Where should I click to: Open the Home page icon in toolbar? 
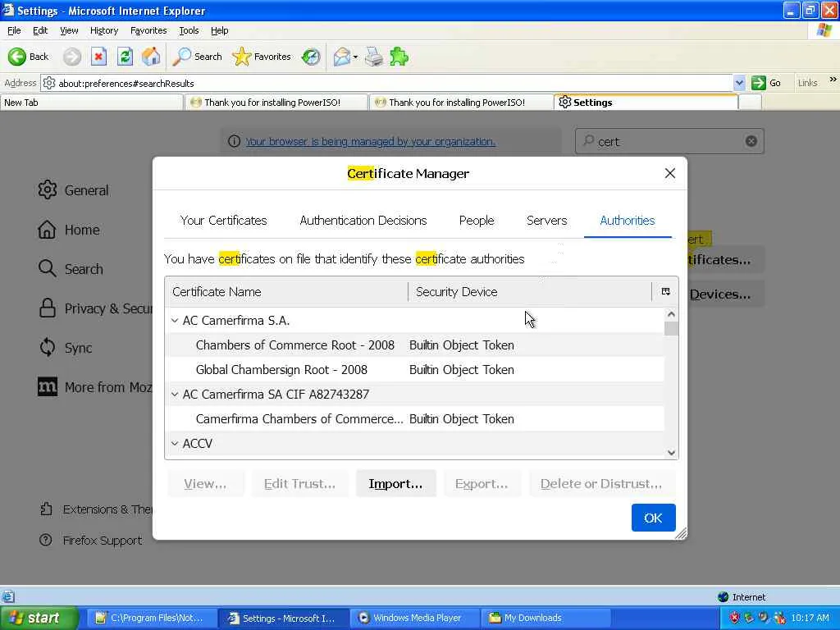(151, 57)
